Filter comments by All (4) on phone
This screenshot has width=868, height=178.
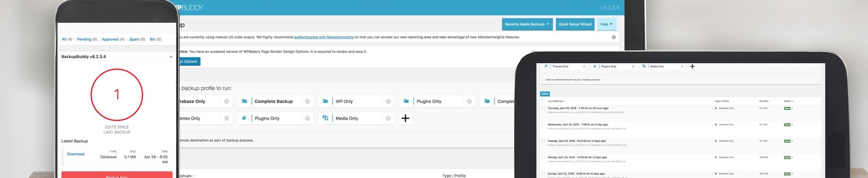(67, 39)
